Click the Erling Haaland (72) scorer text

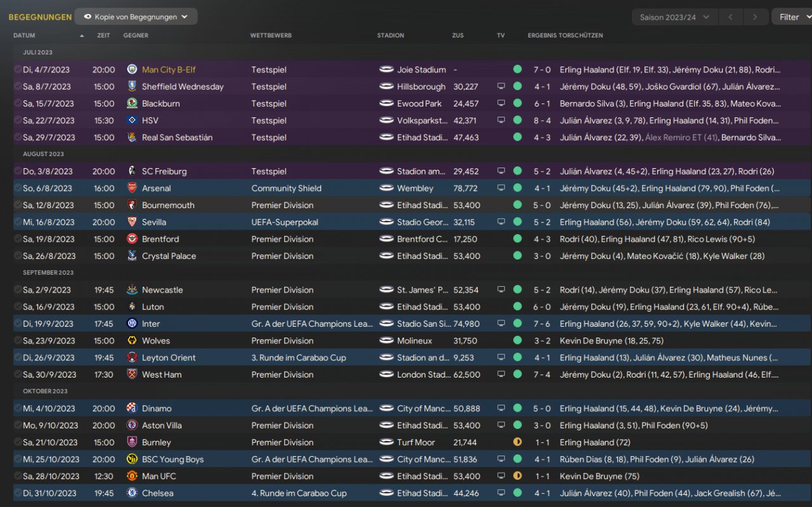pyautogui.click(x=595, y=442)
